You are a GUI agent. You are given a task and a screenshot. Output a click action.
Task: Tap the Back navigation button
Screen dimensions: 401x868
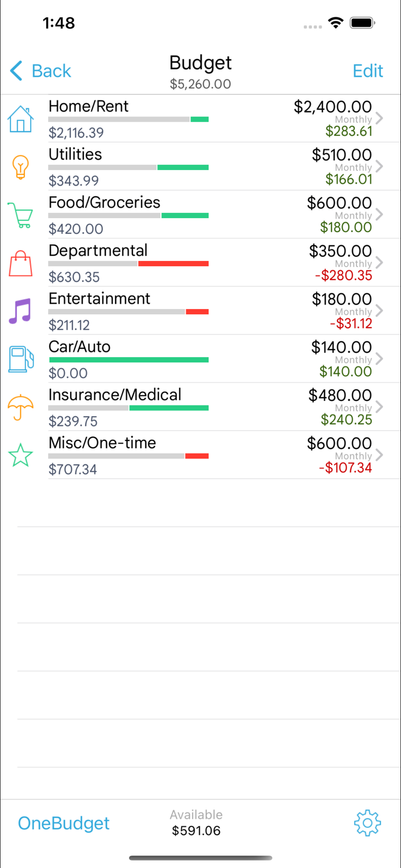pyautogui.click(x=40, y=71)
